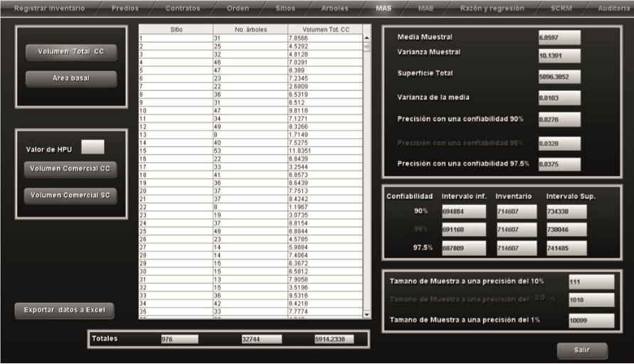The width and height of the screenshot is (634, 364).
Task: Click the Volumen Comercial CC button
Action: pyautogui.click(x=71, y=169)
